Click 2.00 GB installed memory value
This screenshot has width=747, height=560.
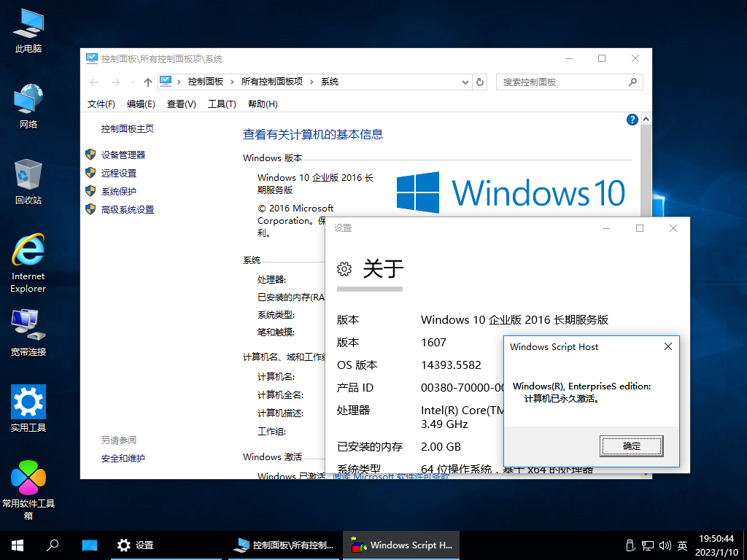pos(441,447)
